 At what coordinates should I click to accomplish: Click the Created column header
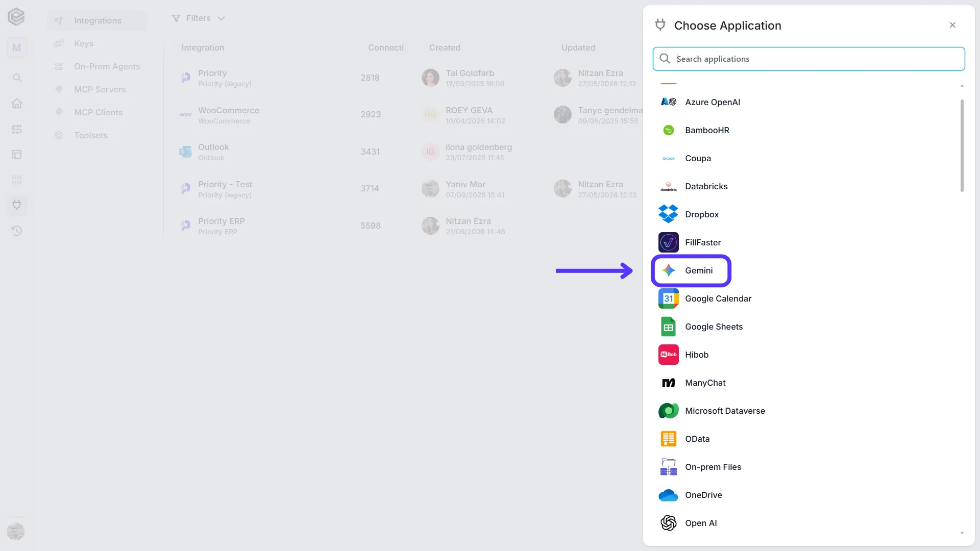click(445, 47)
